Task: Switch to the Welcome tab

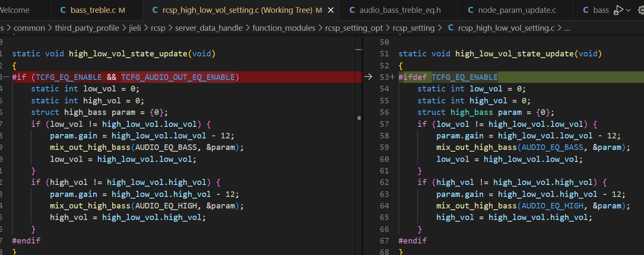Action: click(x=15, y=10)
